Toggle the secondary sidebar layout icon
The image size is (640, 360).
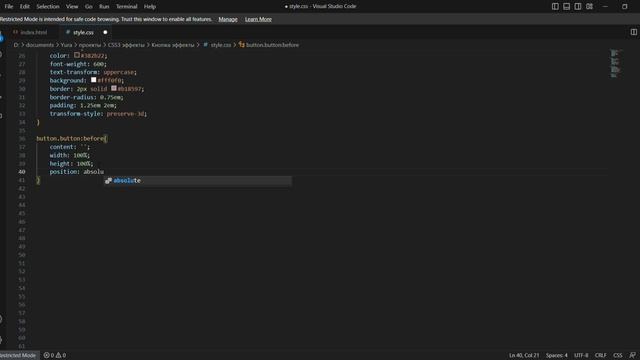tap(578, 7)
